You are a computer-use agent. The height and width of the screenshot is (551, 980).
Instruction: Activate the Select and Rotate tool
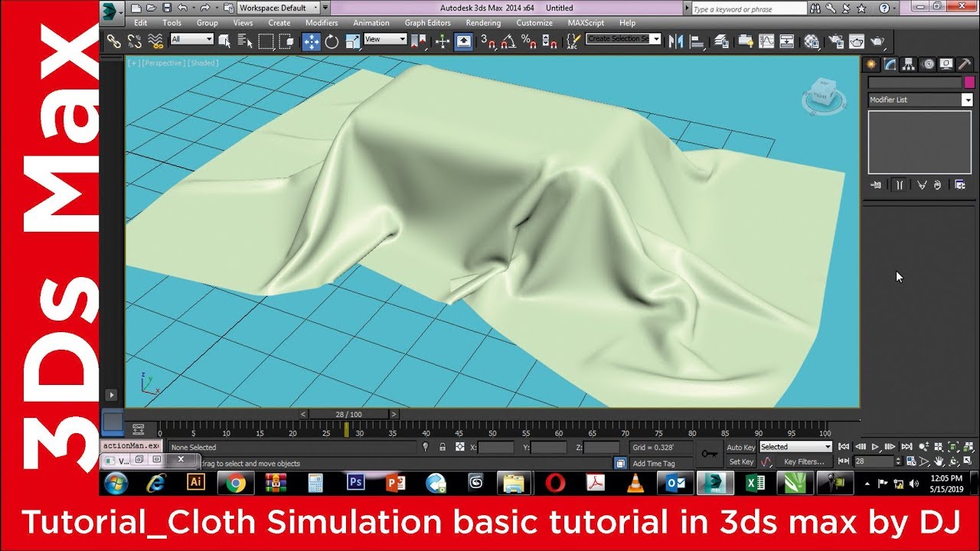click(332, 41)
